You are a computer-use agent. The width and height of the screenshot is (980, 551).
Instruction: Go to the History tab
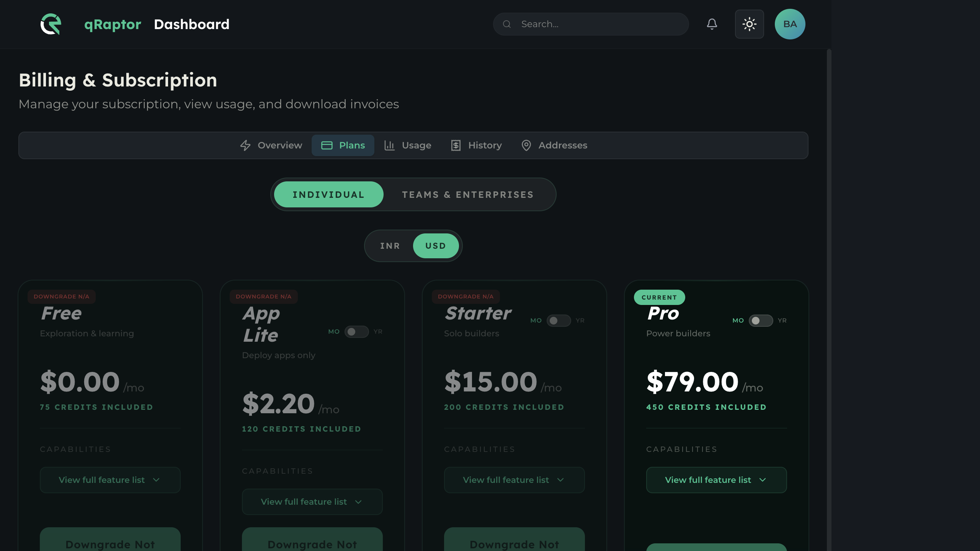tap(476, 145)
